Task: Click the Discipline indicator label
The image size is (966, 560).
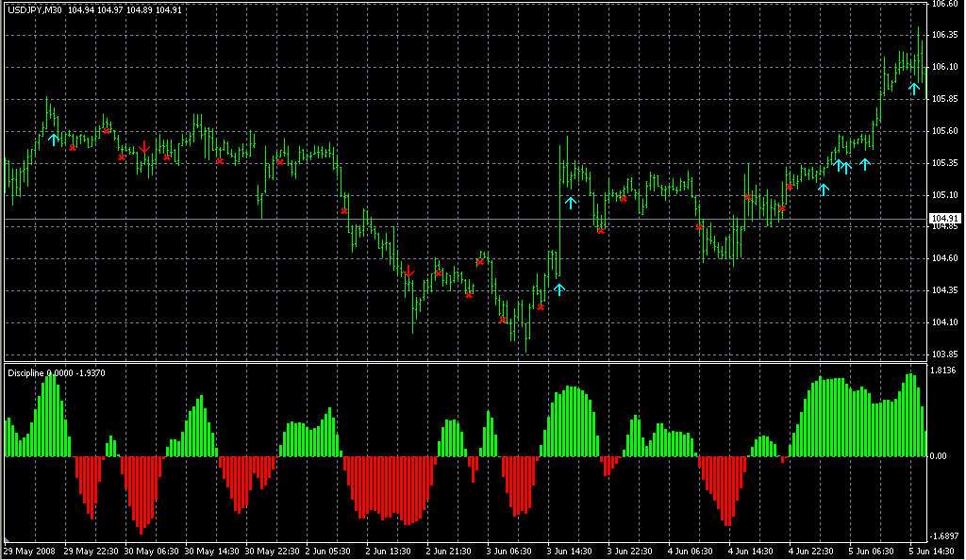Action: [x=26, y=373]
